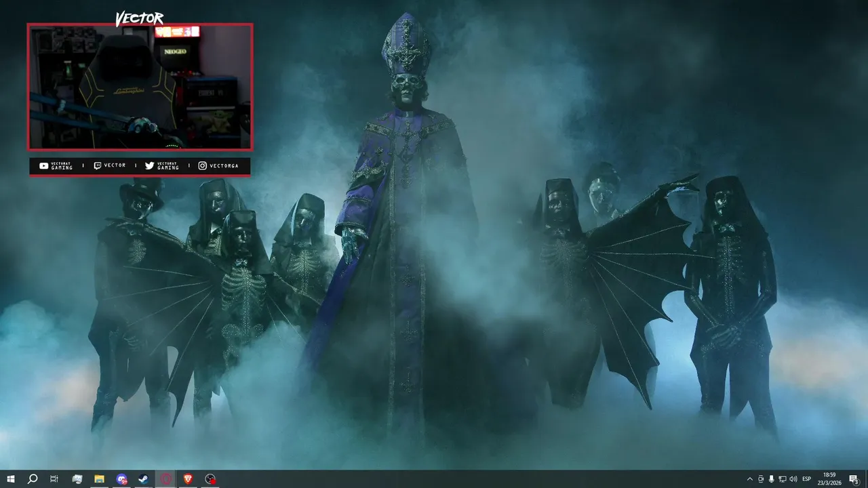Open the network status tray icon

coord(783,479)
